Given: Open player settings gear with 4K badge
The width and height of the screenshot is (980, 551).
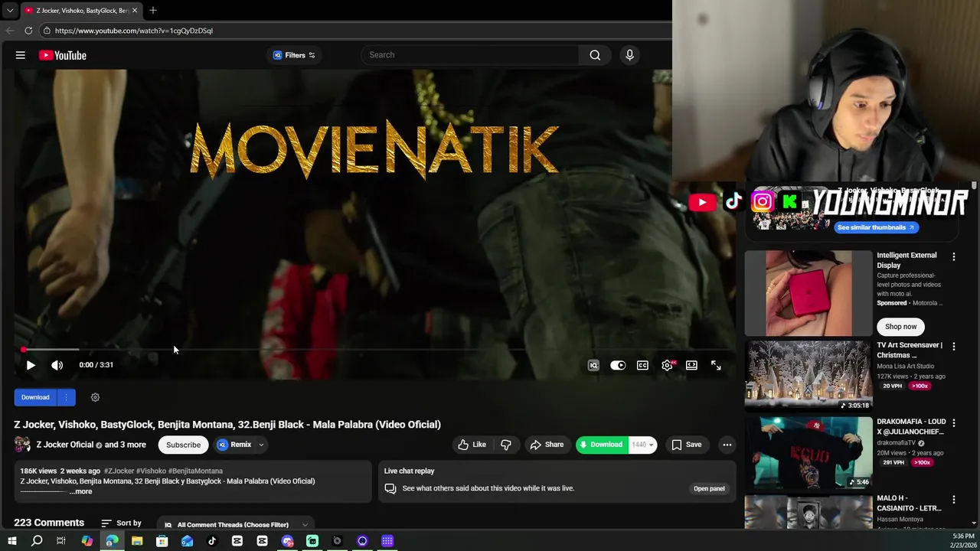Looking at the screenshot, I should pos(668,365).
